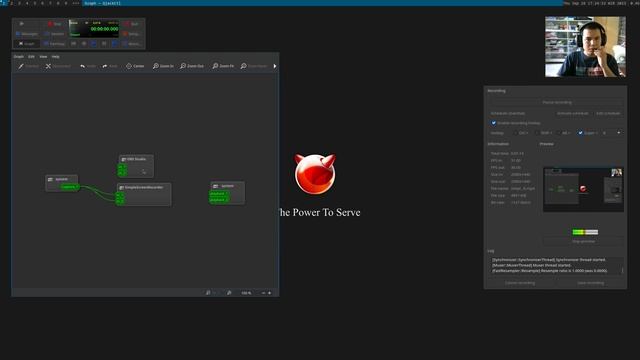640x360 pixels.
Task: Toggle the Ctrl hotkey checkbox
Action: (516, 133)
